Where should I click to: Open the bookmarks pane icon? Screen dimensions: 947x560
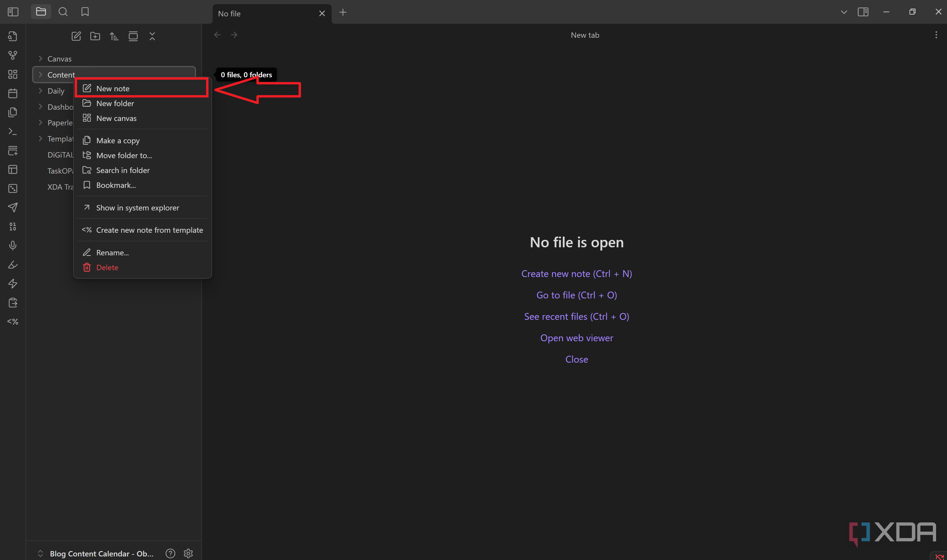(85, 12)
